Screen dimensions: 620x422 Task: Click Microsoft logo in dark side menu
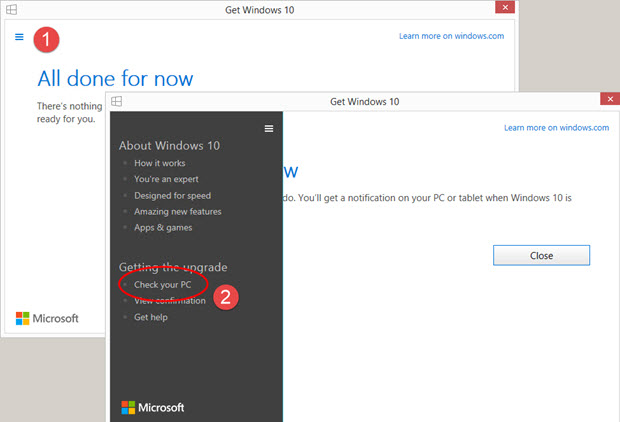pos(153,407)
